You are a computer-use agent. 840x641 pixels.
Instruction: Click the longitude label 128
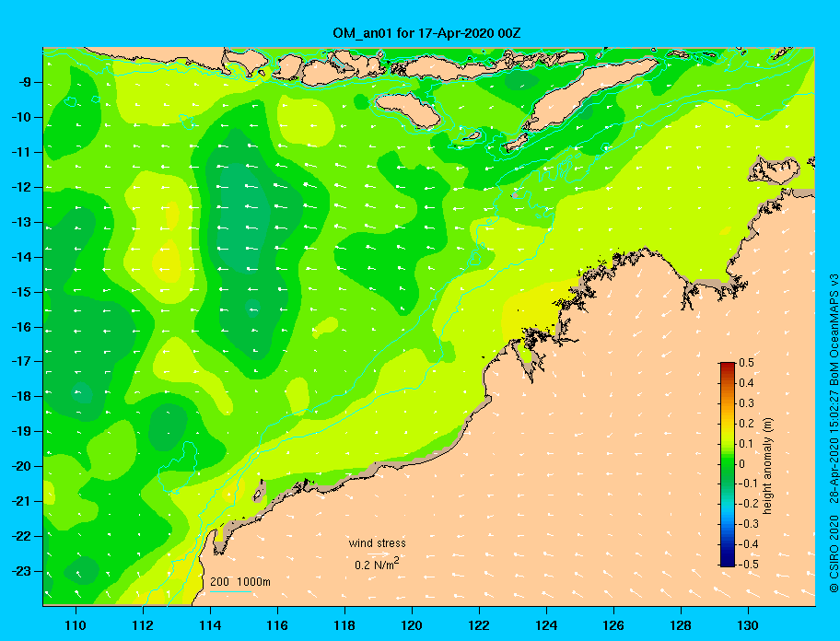681,625
